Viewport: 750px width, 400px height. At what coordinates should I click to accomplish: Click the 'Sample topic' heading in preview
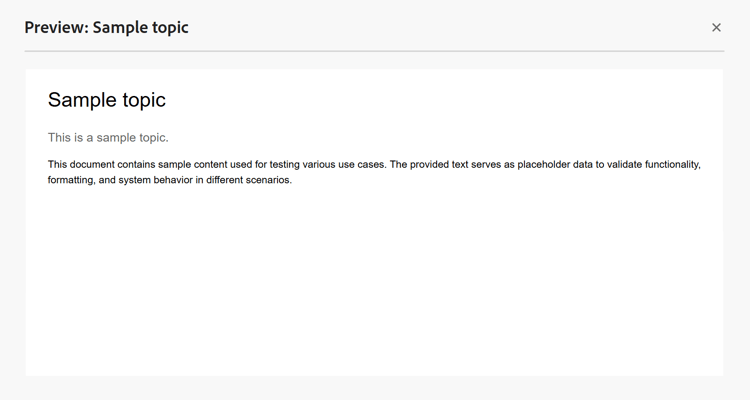[x=107, y=100]
